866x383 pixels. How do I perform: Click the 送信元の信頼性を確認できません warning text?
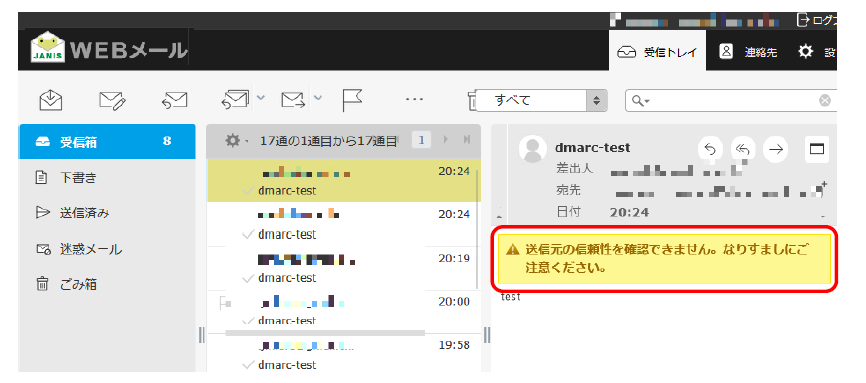click(x=666, y=259)
